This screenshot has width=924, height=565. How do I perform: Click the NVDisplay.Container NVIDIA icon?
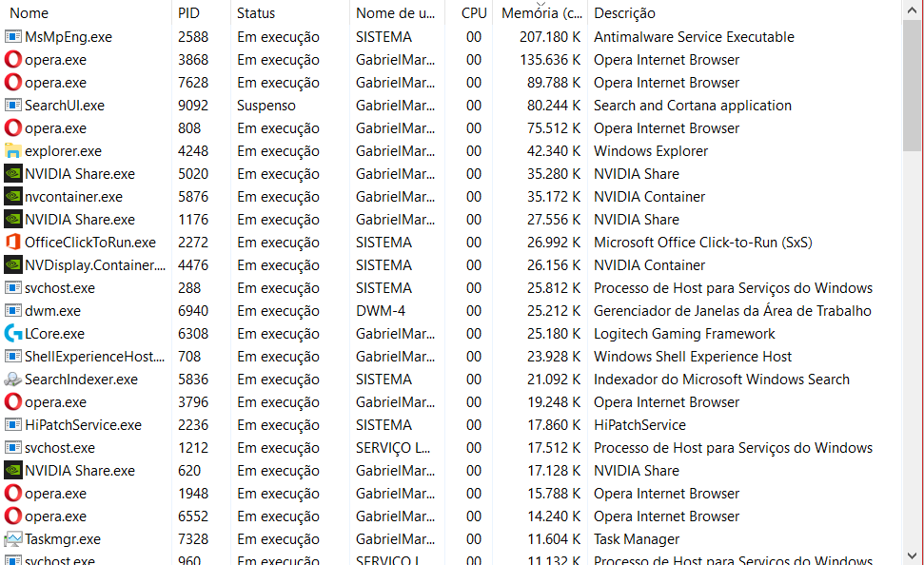click(x=13, y=265)
